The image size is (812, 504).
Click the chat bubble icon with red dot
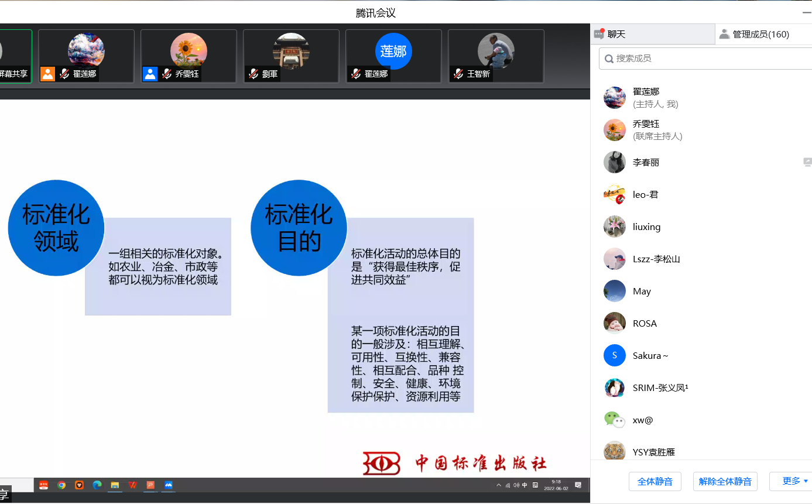tap(599, 34)
